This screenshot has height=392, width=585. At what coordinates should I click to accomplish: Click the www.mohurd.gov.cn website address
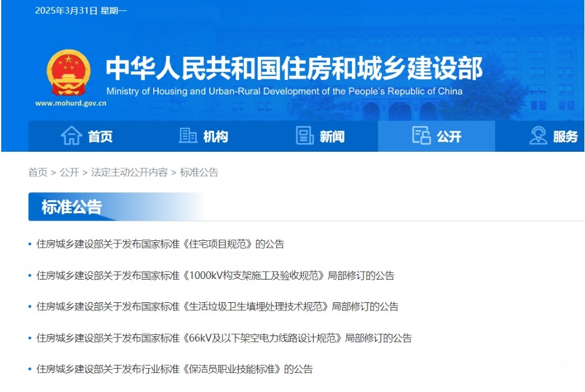[x=70, y=103]
